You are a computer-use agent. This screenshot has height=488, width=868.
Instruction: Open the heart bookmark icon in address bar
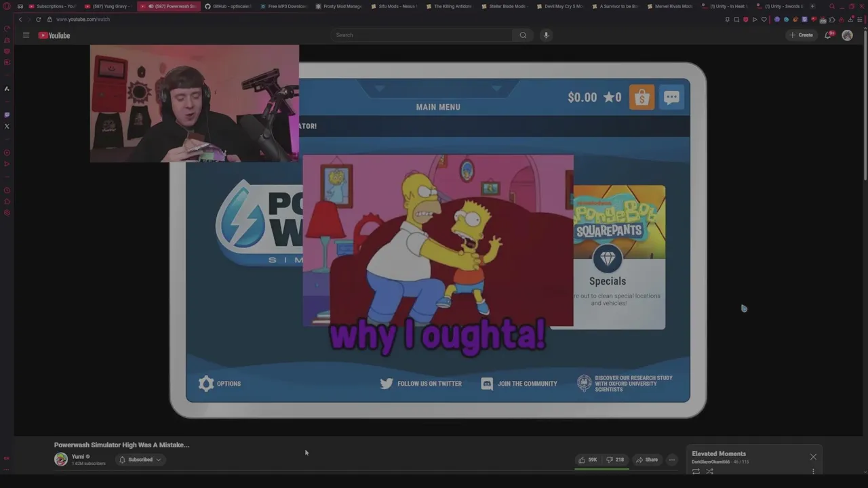764,20
